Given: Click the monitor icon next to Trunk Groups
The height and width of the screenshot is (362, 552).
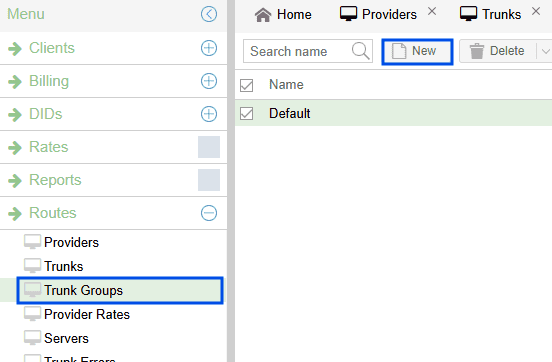Looking at the screenshot, I should click(32, 290).
